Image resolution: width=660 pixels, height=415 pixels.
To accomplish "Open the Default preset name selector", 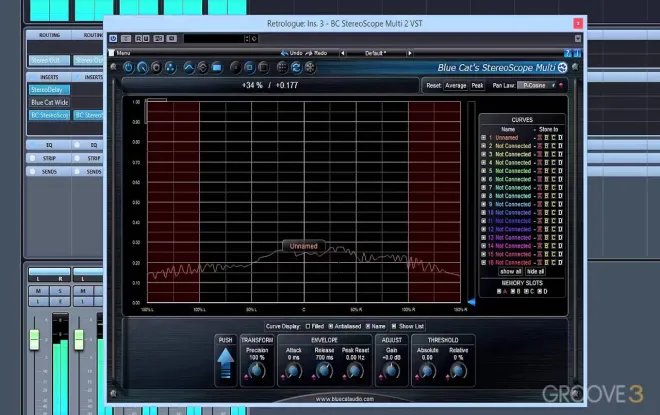I will pyautogui.click(x=376, y=53).
